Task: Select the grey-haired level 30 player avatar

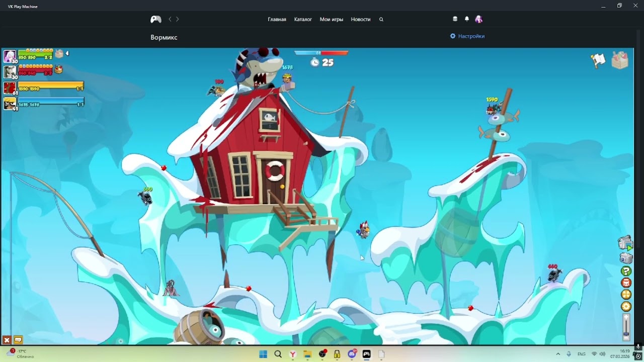Action: [x=10, y=71]
